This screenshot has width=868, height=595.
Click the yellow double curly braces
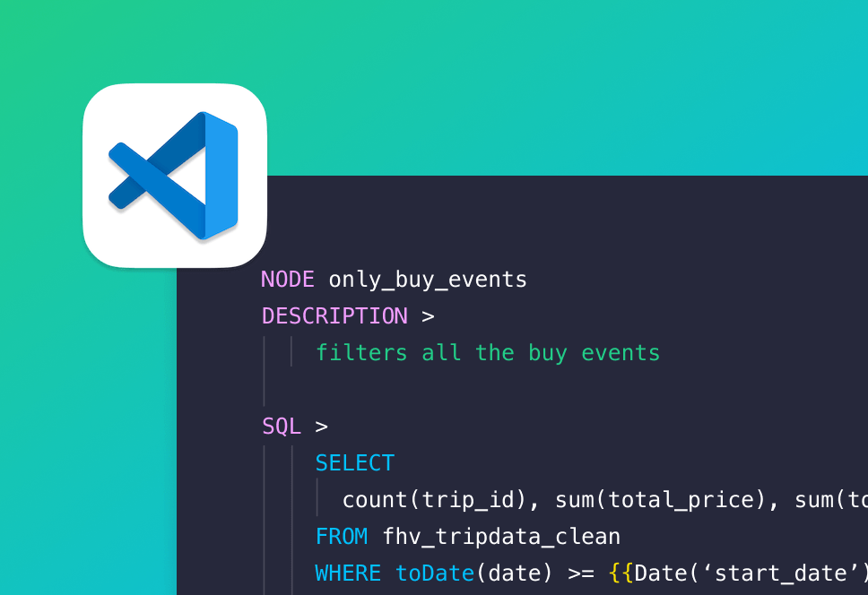[621, 573]
